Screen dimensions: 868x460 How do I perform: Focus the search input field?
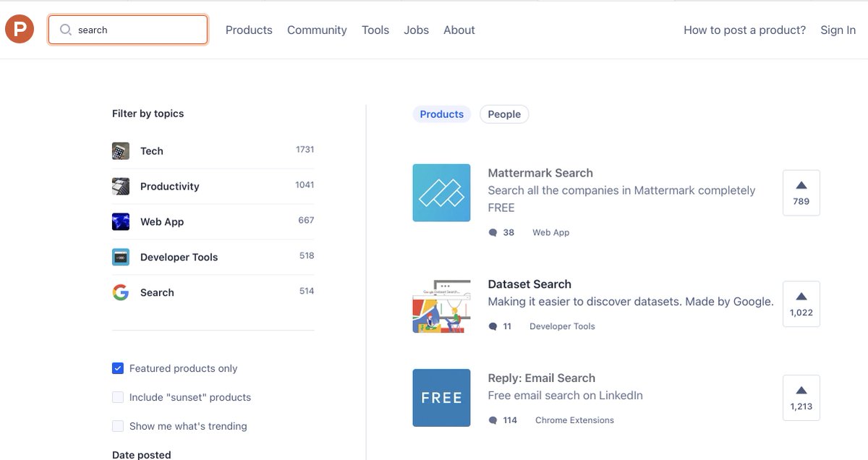point(128,30)
